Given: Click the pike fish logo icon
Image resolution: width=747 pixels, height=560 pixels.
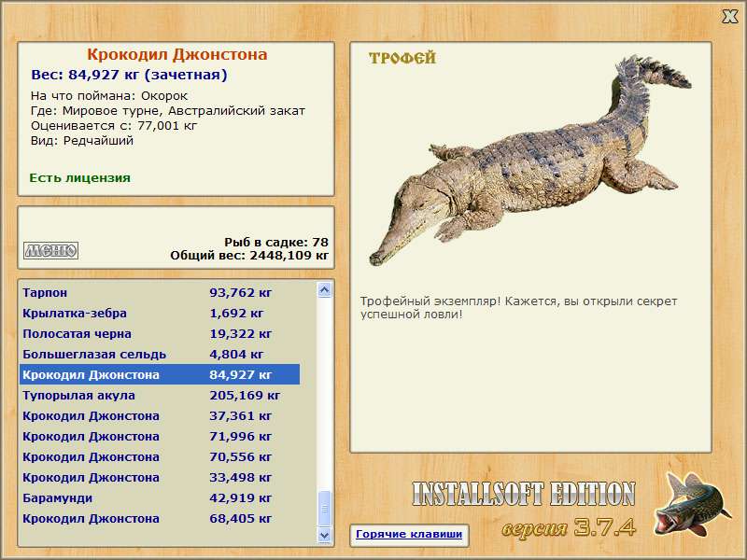Looking at the screenshot, I should [x=690, y=508].
